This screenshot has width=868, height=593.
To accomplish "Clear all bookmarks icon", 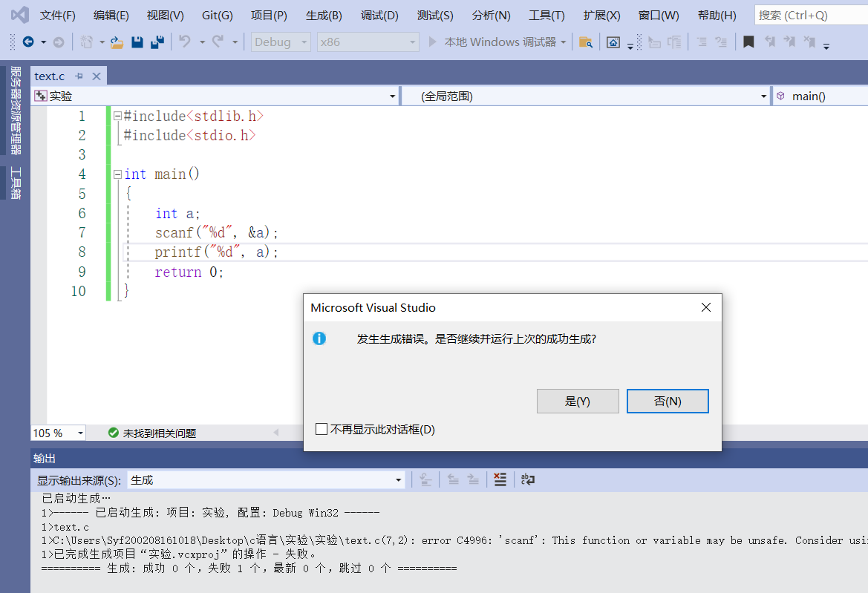I will coord(809,42).
